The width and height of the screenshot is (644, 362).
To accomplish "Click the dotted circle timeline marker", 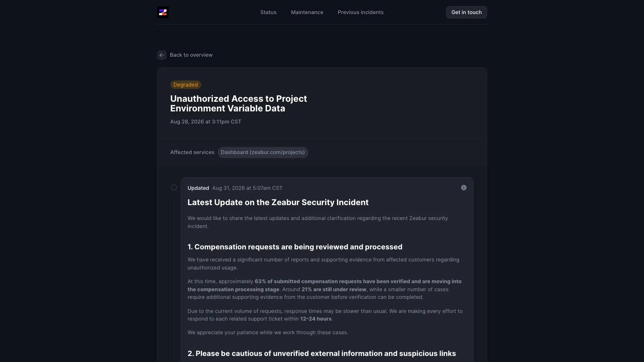I will pos(174,187).
